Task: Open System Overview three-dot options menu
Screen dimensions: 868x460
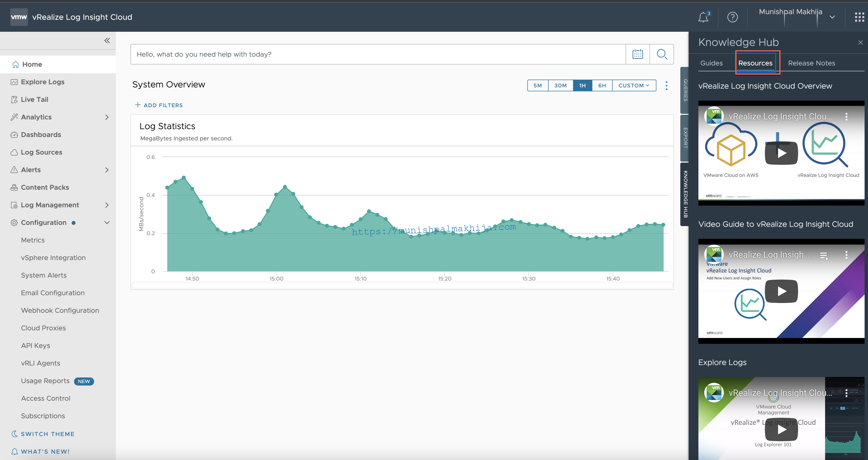Action: [666, 85]
